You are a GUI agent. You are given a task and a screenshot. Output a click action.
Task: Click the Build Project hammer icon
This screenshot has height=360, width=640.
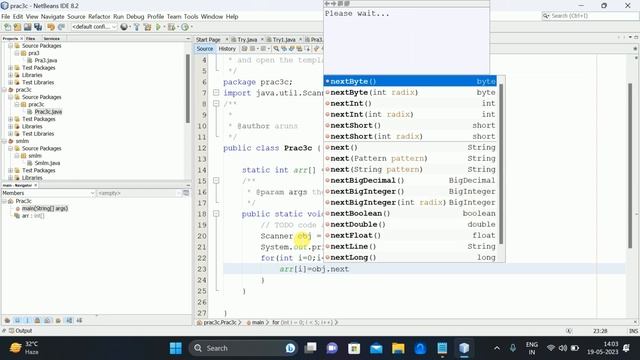click(x=137, y=27)
